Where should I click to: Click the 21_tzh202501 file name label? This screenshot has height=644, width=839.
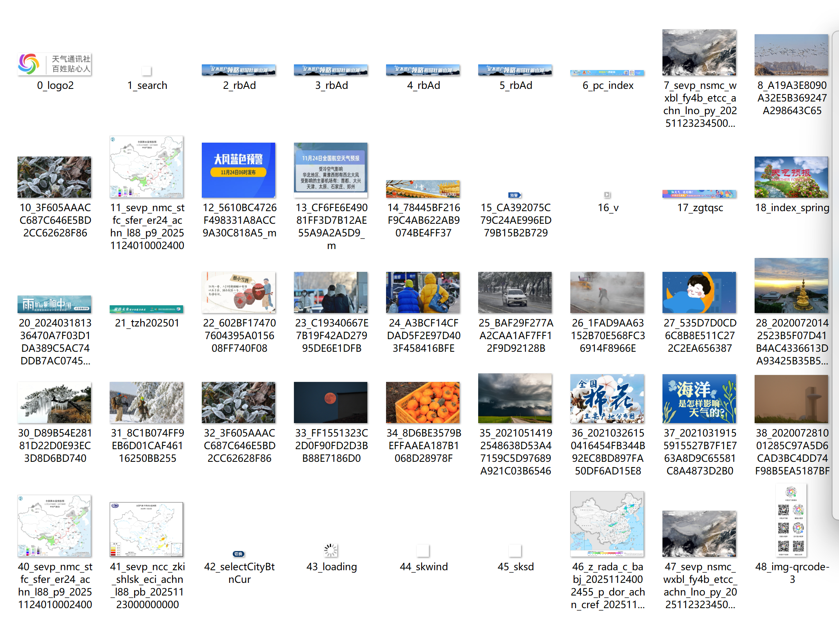point(147,323)
